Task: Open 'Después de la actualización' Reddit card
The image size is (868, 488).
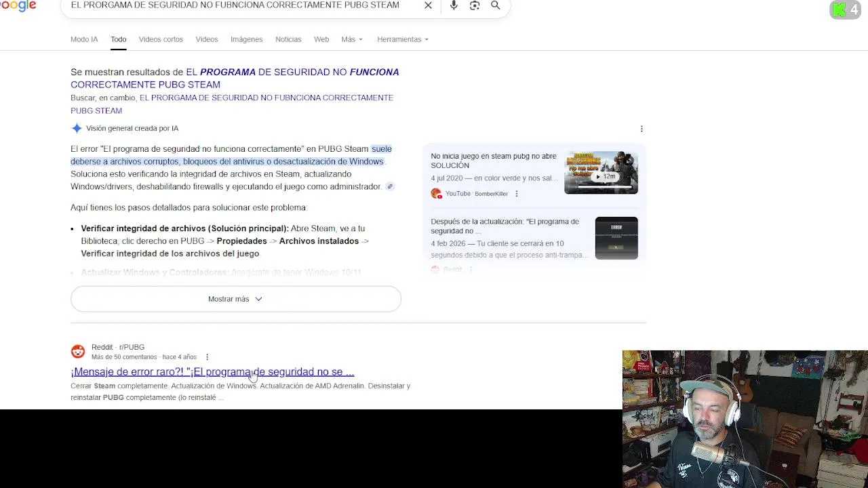Action: pos(505,226)
